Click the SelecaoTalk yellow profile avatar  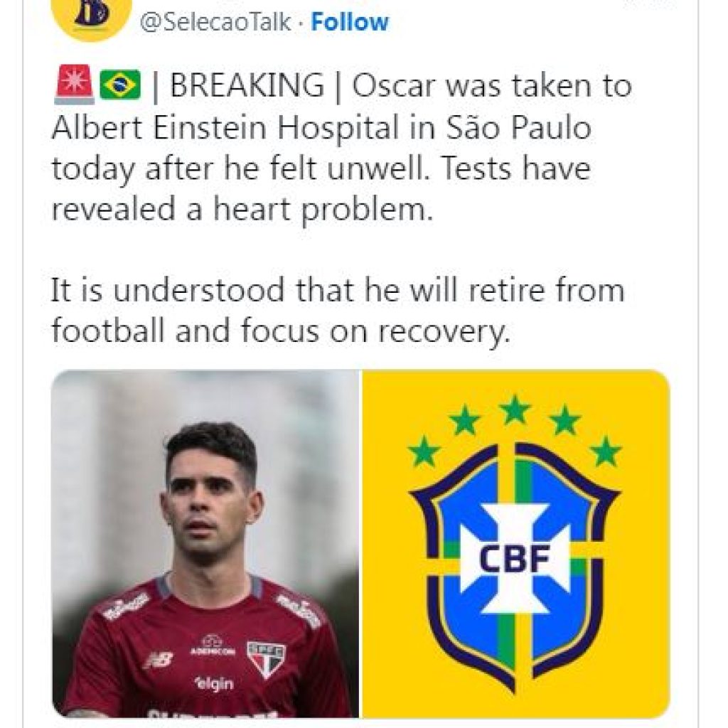click(x=92, y=16)
